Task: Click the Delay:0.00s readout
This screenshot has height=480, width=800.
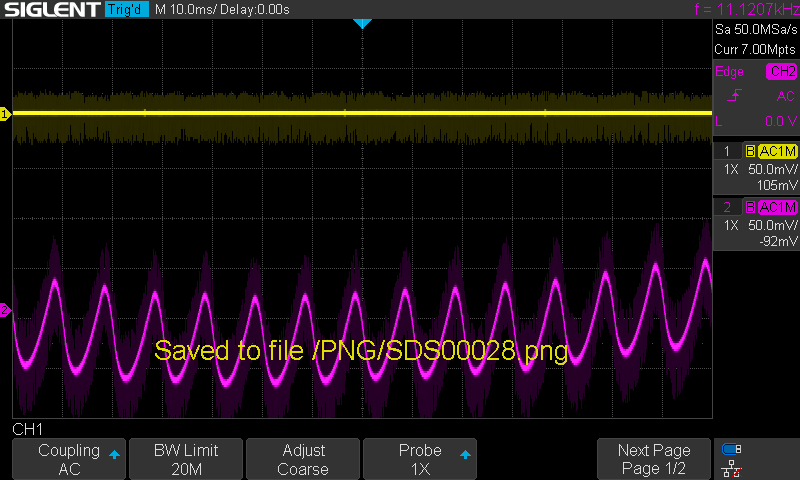Action: (255, 9)
